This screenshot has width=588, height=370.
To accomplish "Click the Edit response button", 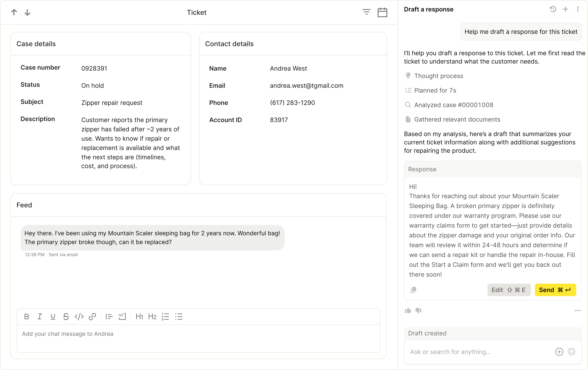I will [x=509, y=290].
